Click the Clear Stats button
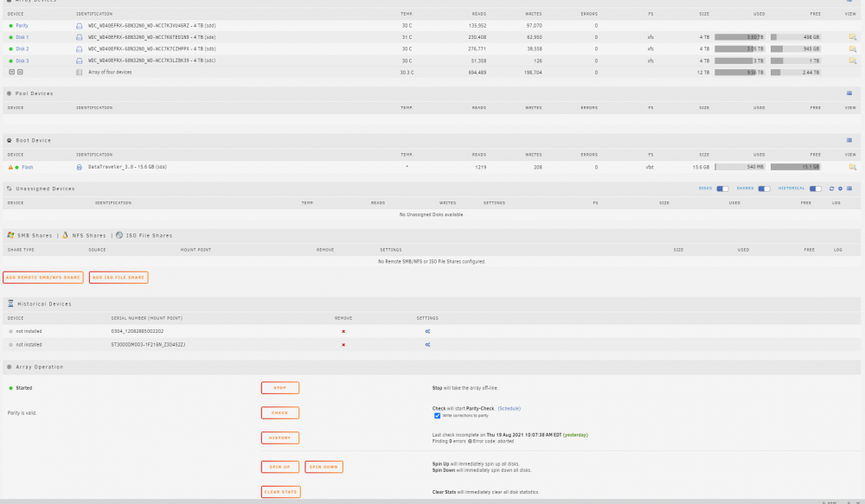865x504 pixels. [x=281, y=491]
